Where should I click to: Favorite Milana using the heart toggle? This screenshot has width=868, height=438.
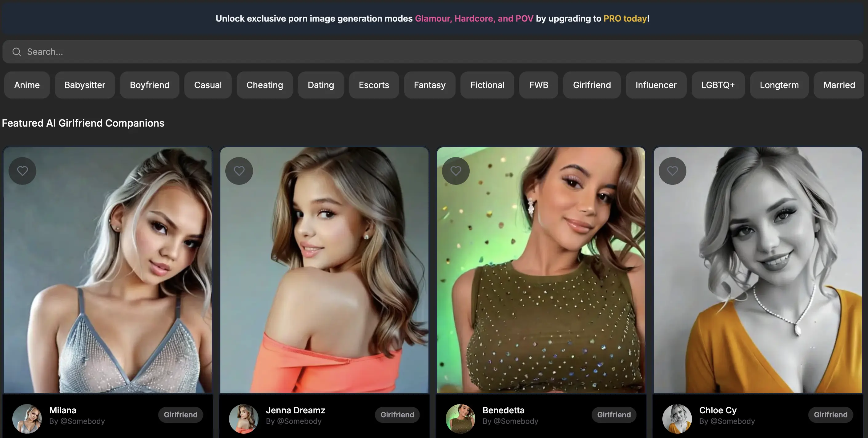22,171
